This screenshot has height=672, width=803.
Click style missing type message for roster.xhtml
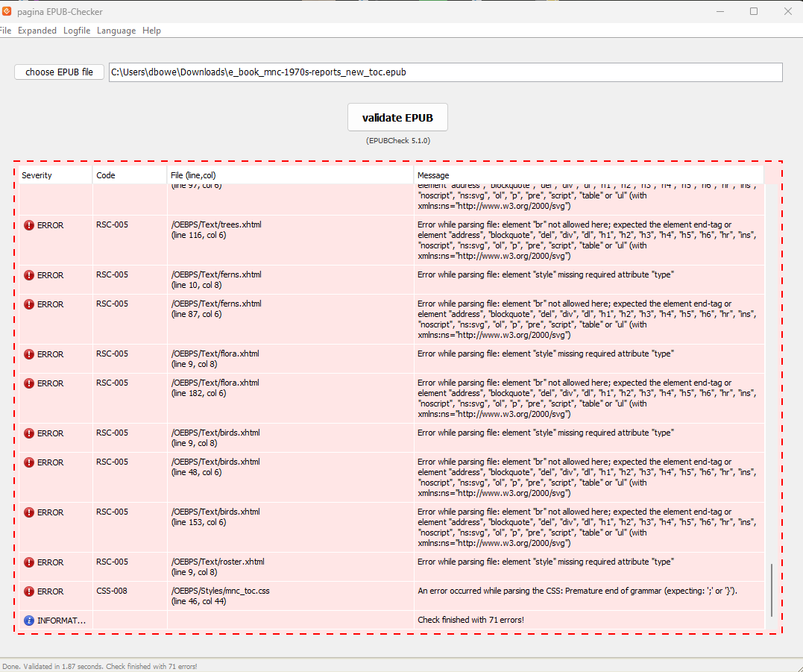click(546, 562)
